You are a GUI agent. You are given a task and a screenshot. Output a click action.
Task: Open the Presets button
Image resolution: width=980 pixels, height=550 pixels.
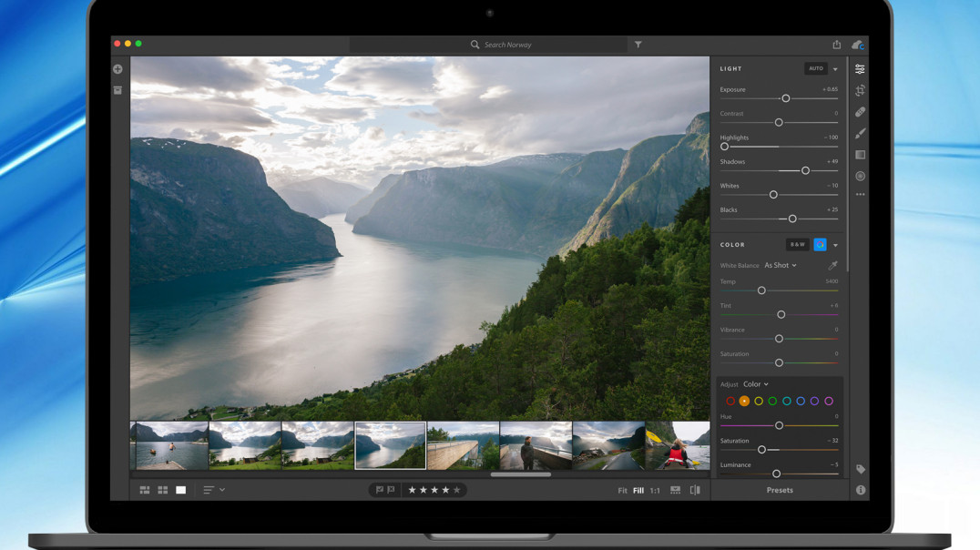[x=780, y=490]
